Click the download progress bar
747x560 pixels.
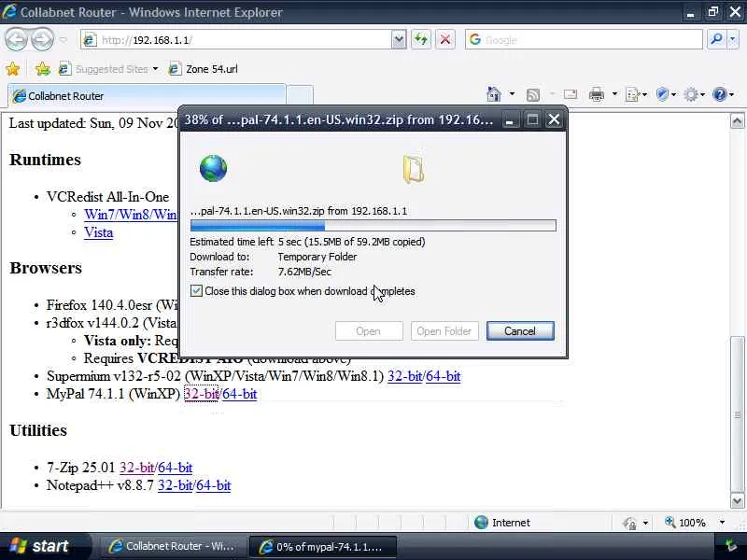point(373,225)
